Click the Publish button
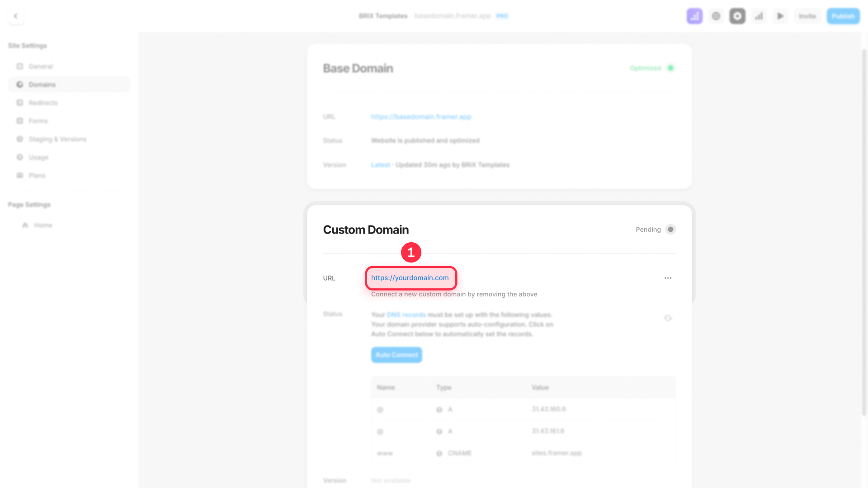This screenshot has height=488, width=868. [843, 16]
